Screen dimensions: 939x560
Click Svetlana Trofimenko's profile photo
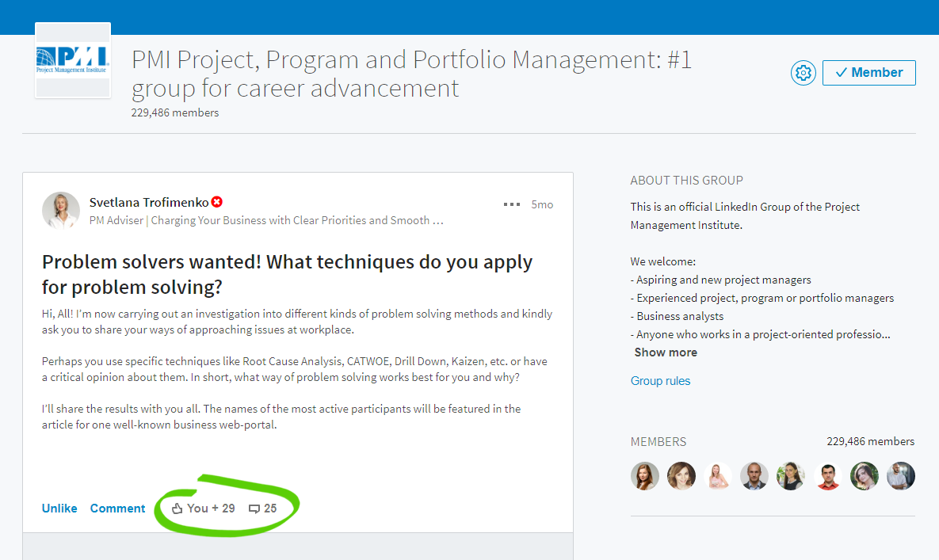(61, 211)
